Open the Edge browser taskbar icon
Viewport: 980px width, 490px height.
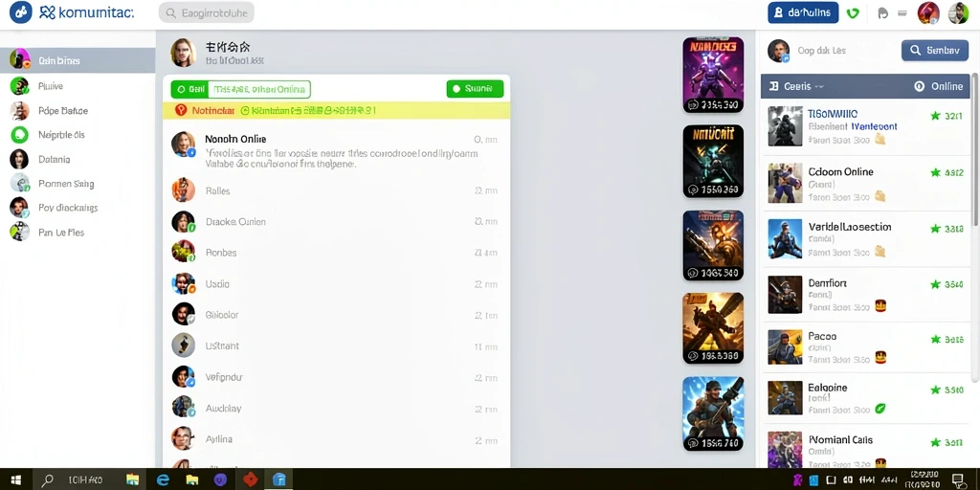click(x=163, y=480)
